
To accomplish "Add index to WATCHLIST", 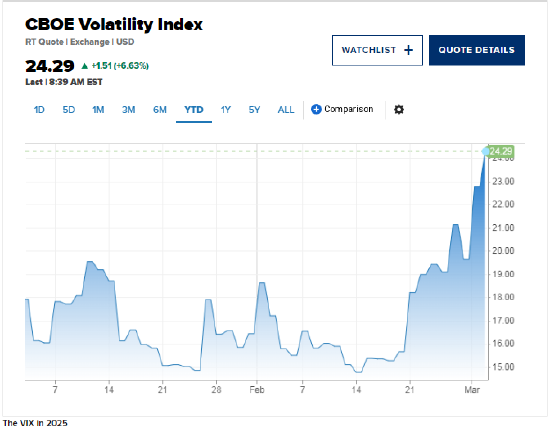I will click(x=377, y=50).
